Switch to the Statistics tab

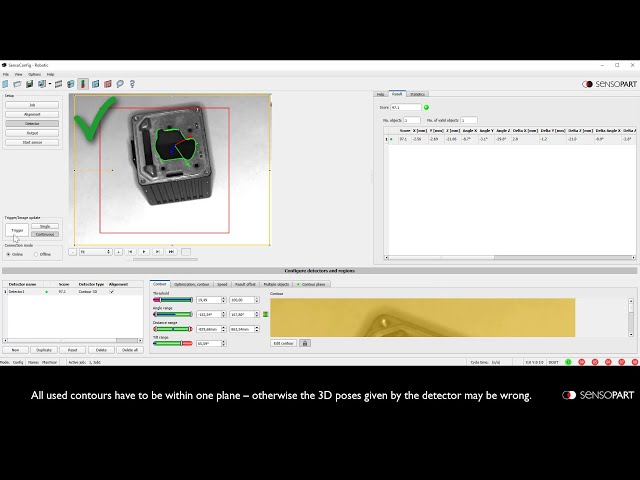click(x=417, y=94)
